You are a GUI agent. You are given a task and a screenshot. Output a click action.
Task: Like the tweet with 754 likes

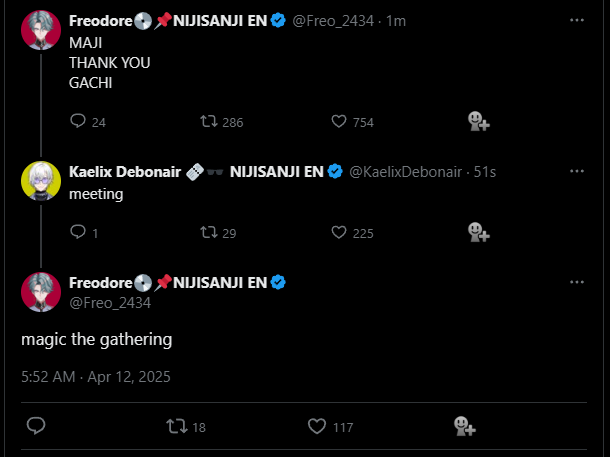[x=338, y=122]
